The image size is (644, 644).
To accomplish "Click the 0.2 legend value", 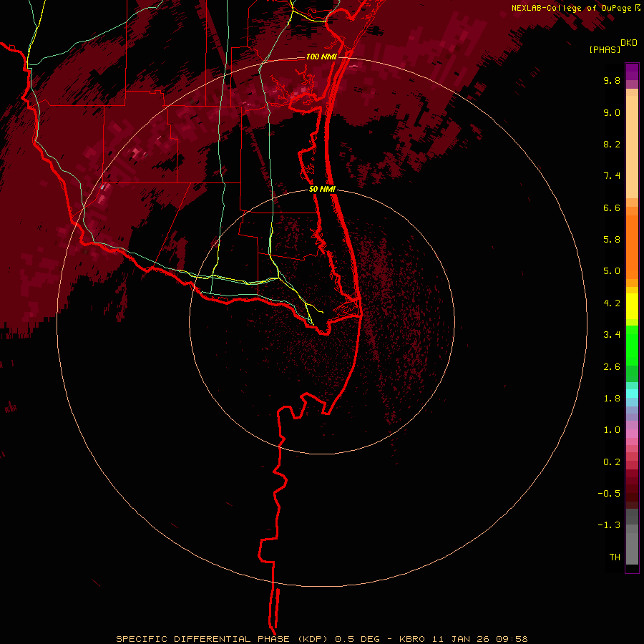I will (x=612, y=462).
